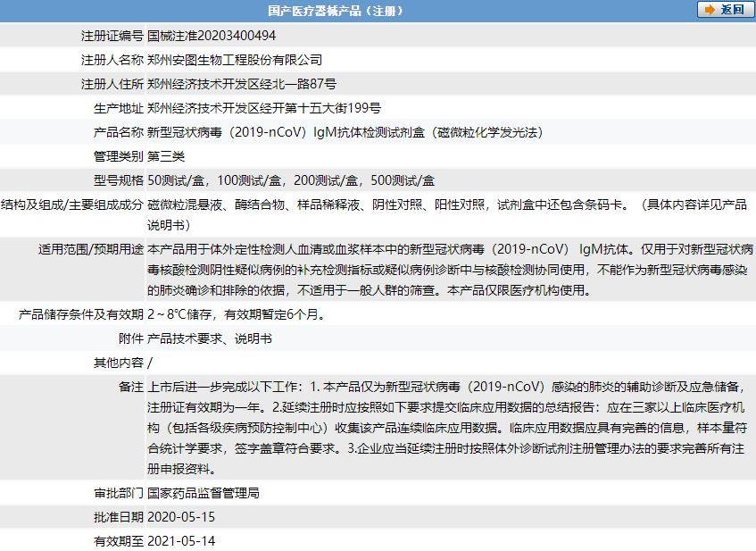Click registrant name 郑州安图生物工程股份有限公司

click(235, 60)
